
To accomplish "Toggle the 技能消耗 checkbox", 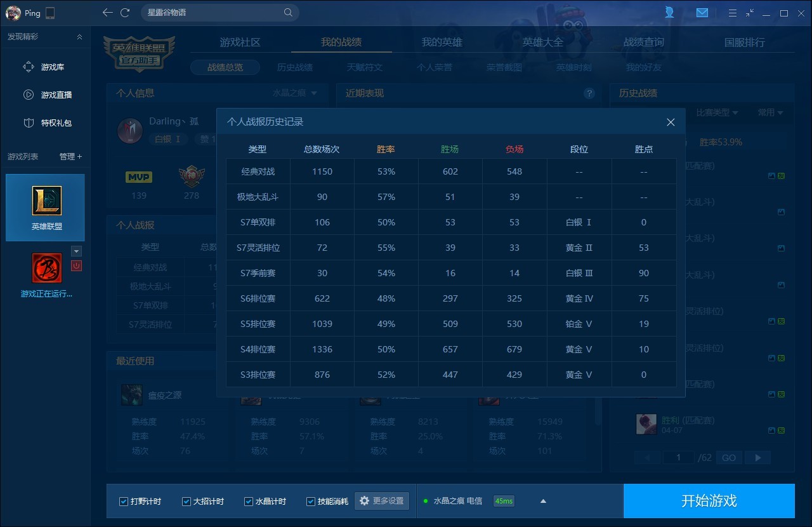I will [311, 502].
